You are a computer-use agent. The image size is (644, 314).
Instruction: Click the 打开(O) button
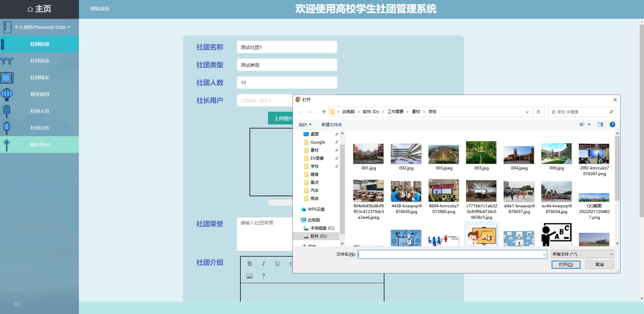[566, 265]
